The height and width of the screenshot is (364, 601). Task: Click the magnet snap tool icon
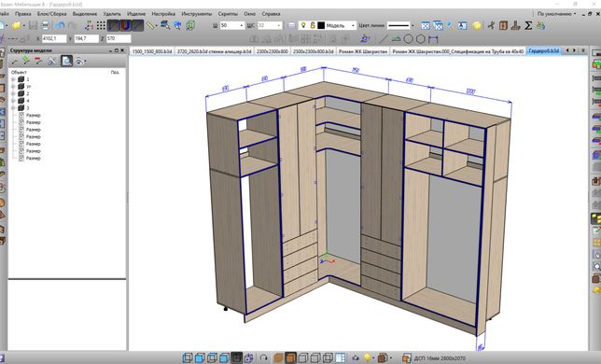point(125,26)
